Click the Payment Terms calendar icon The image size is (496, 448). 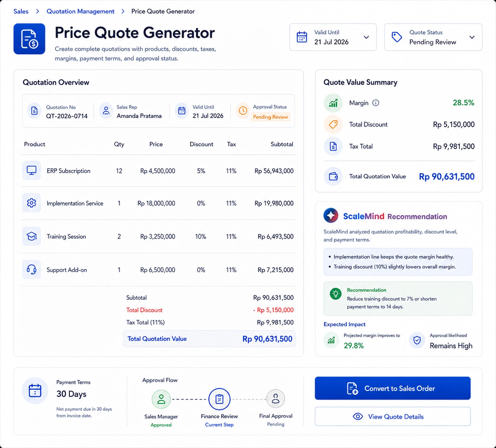[35, 390]
